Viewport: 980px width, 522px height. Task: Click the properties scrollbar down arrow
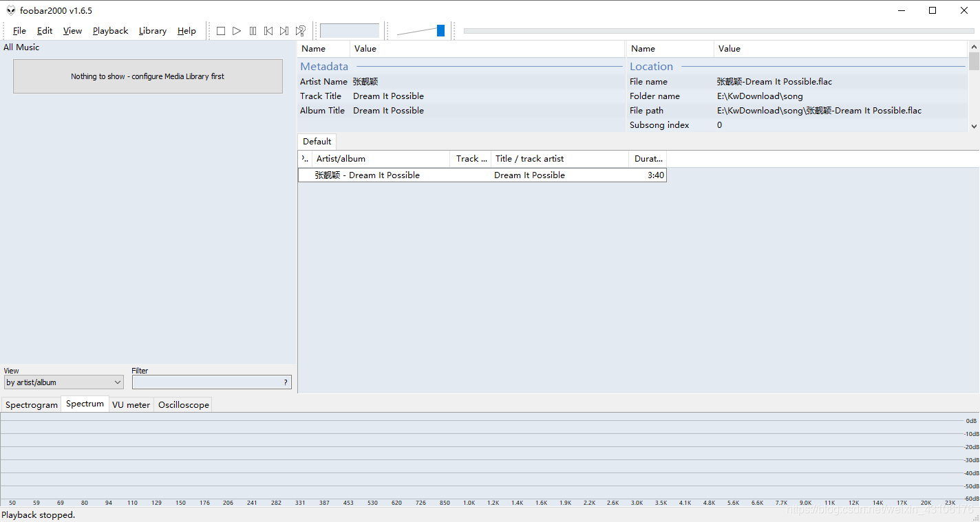[974, 127]
